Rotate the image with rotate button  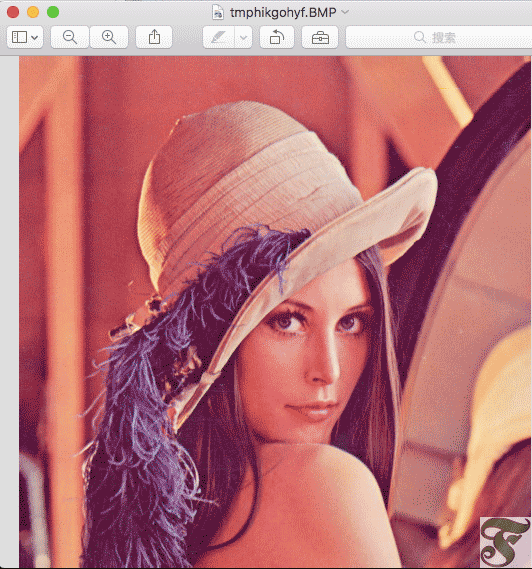point(277,37)
